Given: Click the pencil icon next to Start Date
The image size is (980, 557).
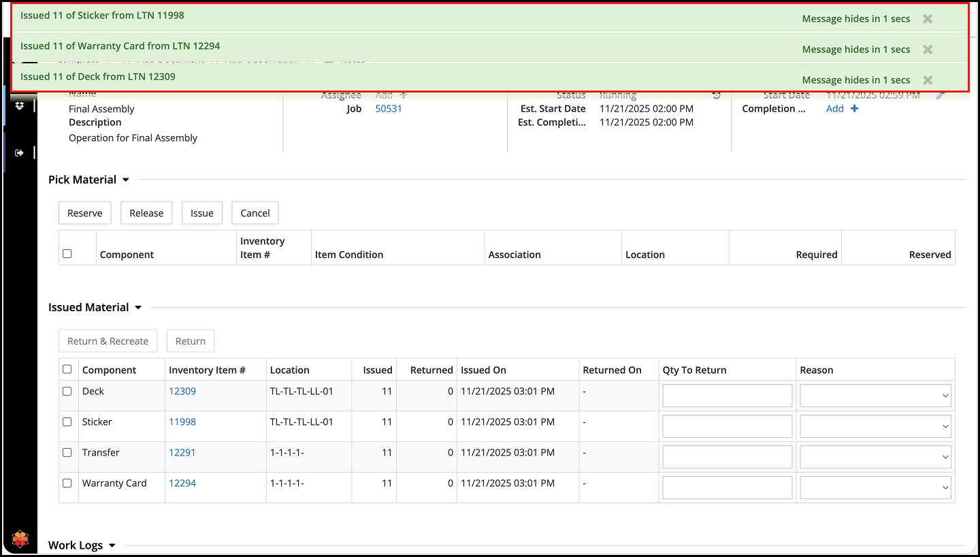Looking at the screenshot, I should click(x=941, y=96).
